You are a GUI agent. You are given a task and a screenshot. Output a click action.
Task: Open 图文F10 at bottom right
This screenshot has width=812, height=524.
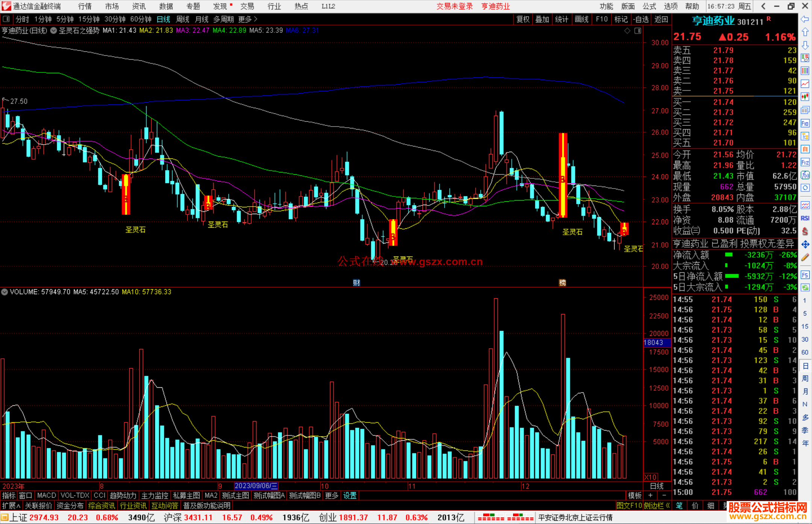pyautogui.click(x=629, y=506)
